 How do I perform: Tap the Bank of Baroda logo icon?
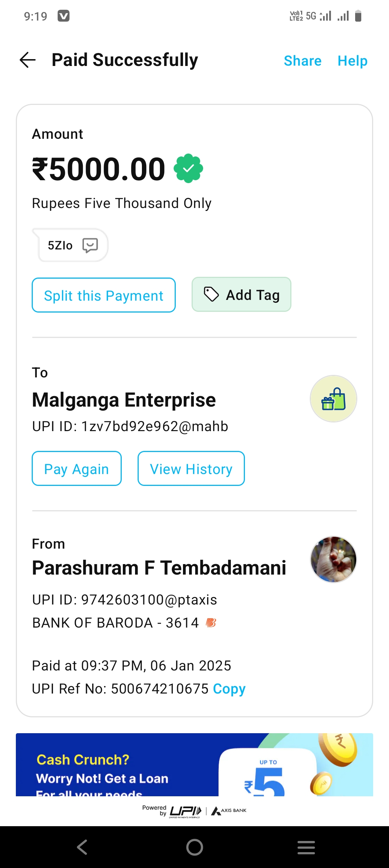click(x=211, y=623)
